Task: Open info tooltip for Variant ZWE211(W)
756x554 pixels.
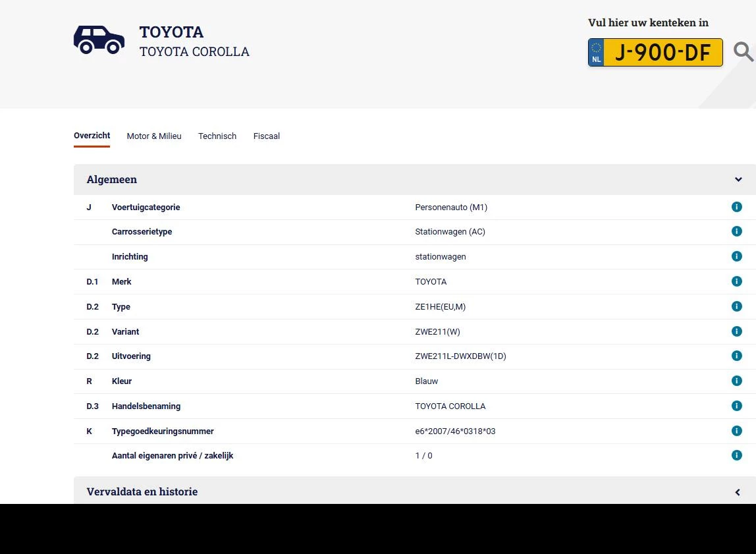Action: pyautogui.click(x=737, y=331)
